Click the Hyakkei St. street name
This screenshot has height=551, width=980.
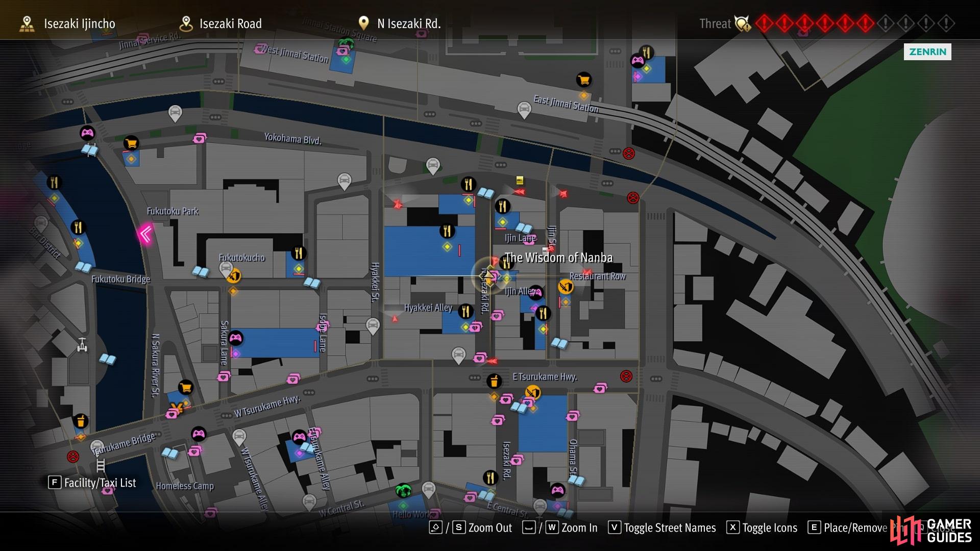(375, 282)
